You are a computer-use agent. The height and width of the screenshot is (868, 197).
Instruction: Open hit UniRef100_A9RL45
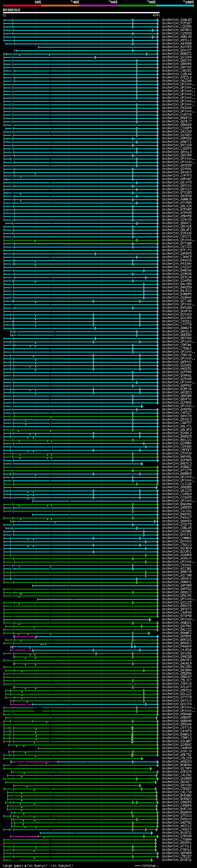177,37
